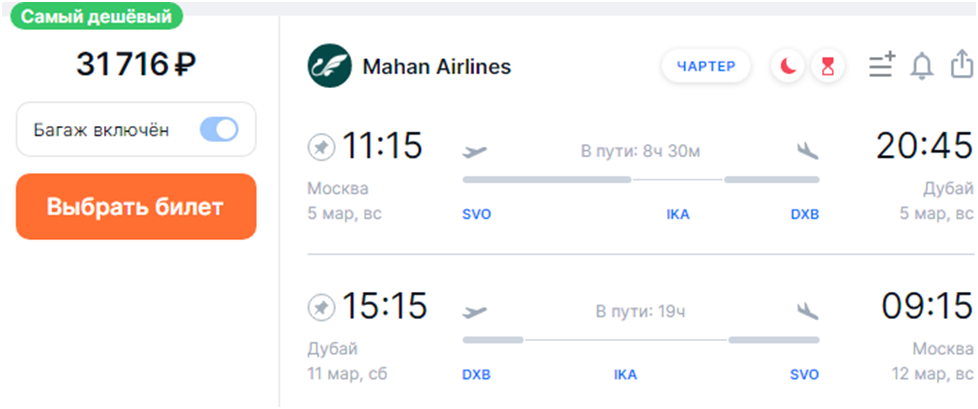
Task: Click the SVO airport code on outbound flight
Action: (477, 215)
